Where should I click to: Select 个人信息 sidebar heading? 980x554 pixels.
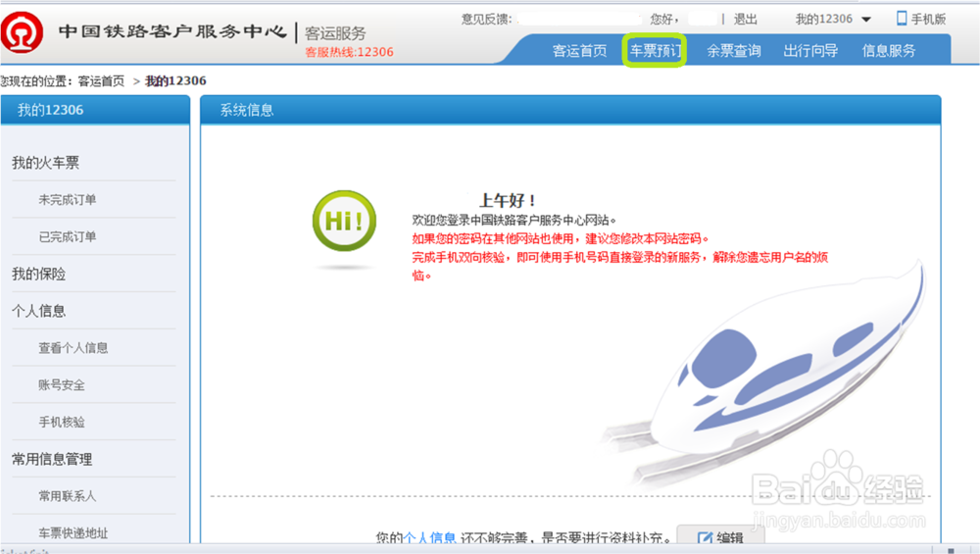[39, 311]
